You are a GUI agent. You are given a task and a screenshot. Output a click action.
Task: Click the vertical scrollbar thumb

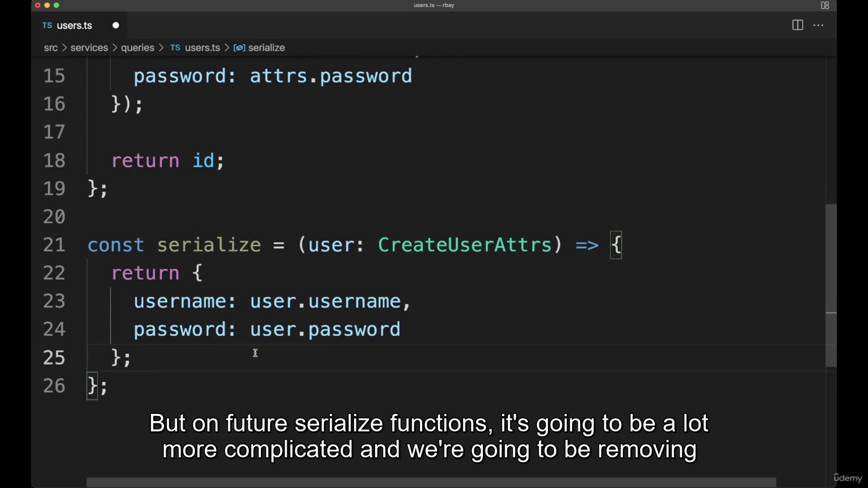point(830,285)
